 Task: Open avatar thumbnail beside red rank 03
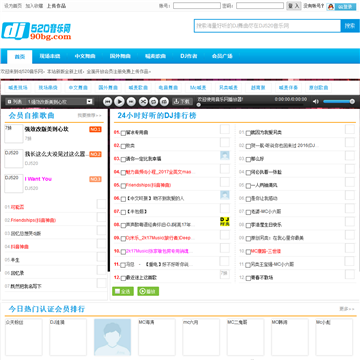coord(225,155)
